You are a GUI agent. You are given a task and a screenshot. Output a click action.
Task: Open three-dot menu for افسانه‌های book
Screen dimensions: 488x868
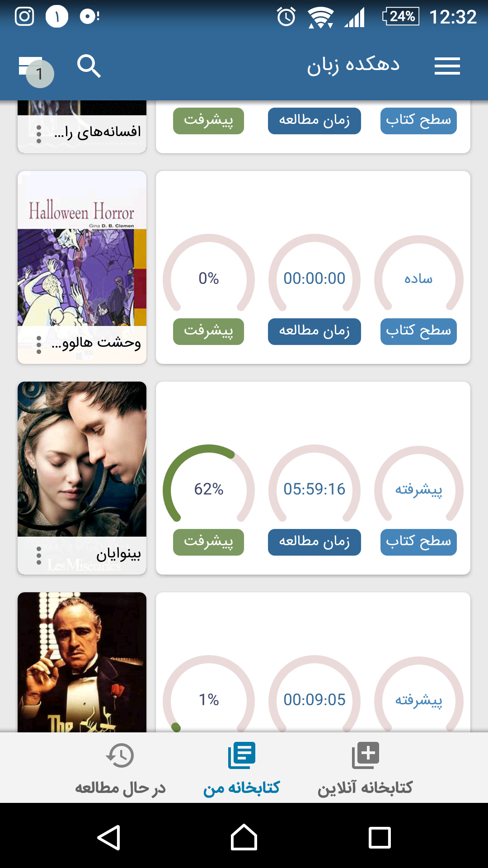point(39,134)
